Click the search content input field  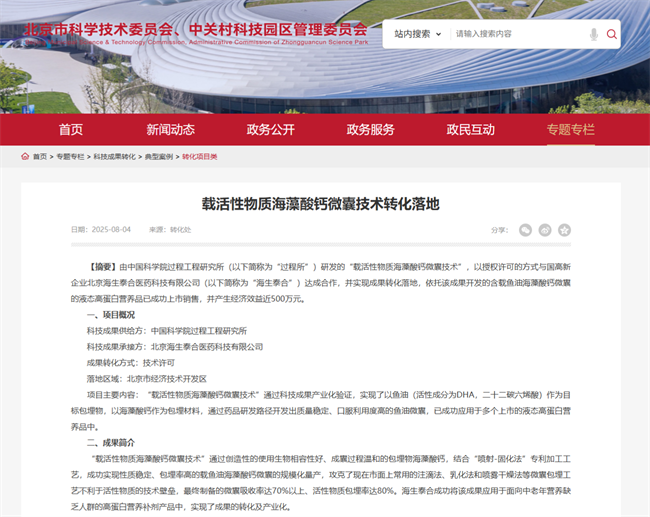pos(520,34)
